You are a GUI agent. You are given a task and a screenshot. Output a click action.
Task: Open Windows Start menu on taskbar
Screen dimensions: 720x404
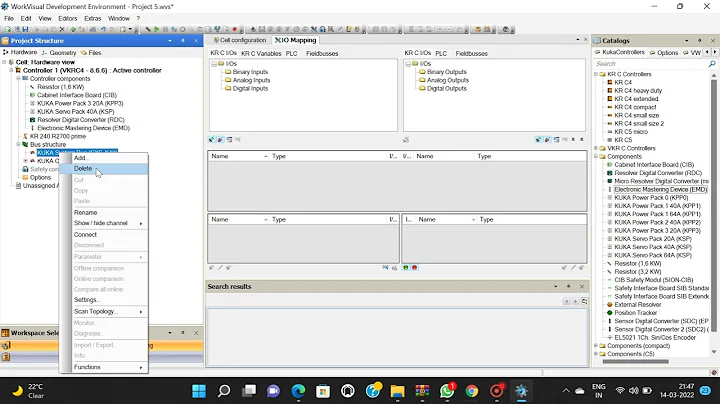[199, 391]
